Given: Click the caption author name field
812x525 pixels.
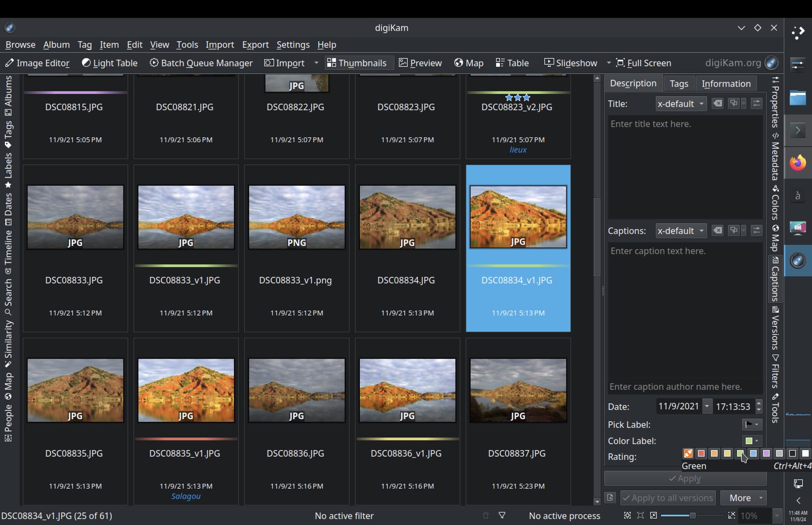Looking at the screenshot, I should click(685, 387).
